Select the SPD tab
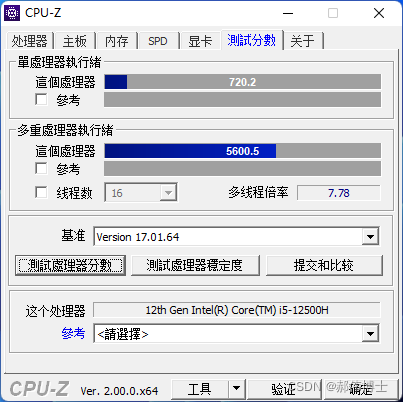The width and height of the screenshot is (403, 402). pos(158,41)
